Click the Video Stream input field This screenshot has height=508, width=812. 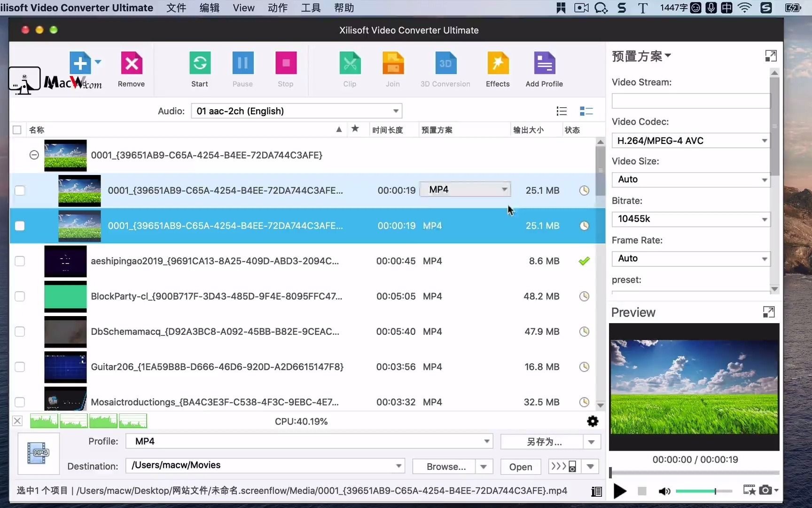pyautogui.click(x=691, y=101)
